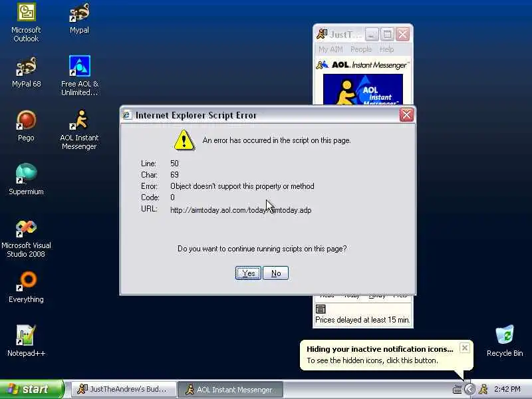Image resolution: width=532 pixels, height=399 pixels.
Task: Click the aimtoday.aol.com URL text
Action: (241, 210)
